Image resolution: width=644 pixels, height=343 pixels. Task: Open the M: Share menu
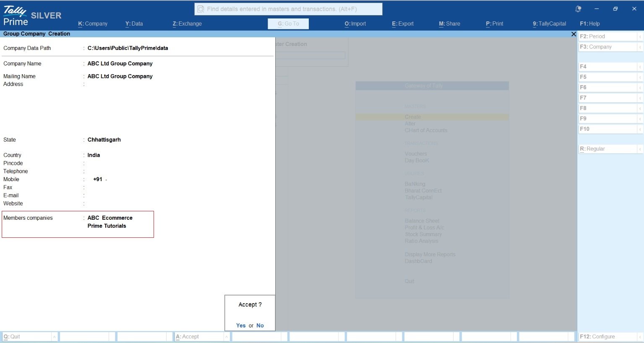449,24
